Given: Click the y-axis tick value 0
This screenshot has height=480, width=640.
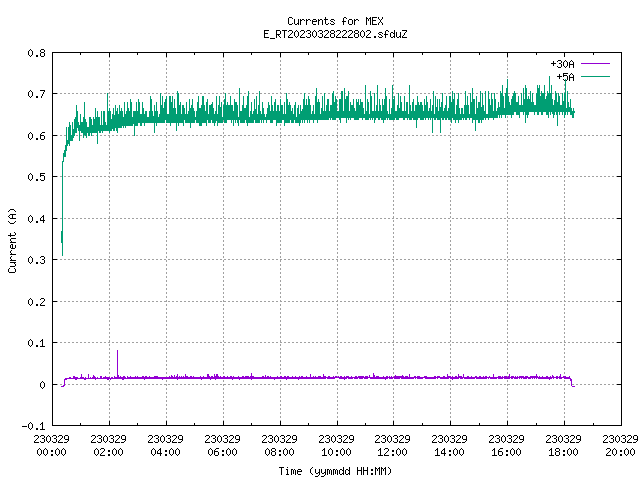Looking at the screenshot, I should (42, 385).
